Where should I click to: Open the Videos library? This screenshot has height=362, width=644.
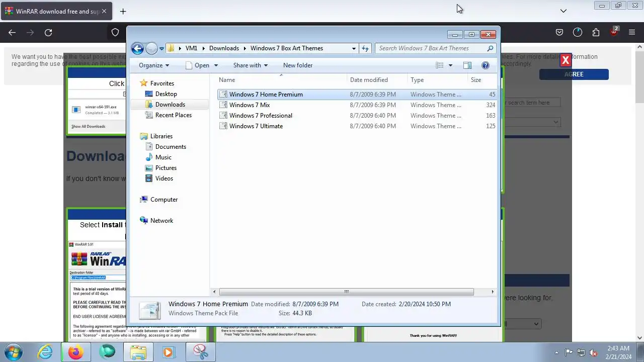pyautogui.click(x=164, y=178)
